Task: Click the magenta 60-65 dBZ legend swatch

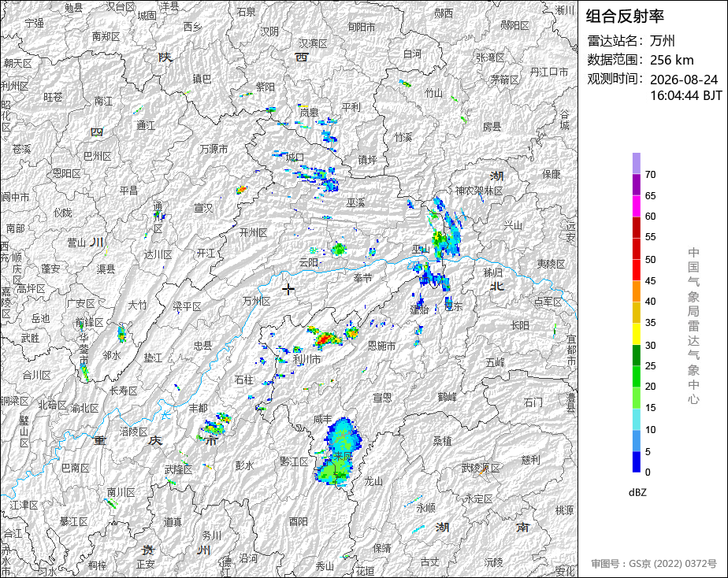Action: tap(636, 206)
